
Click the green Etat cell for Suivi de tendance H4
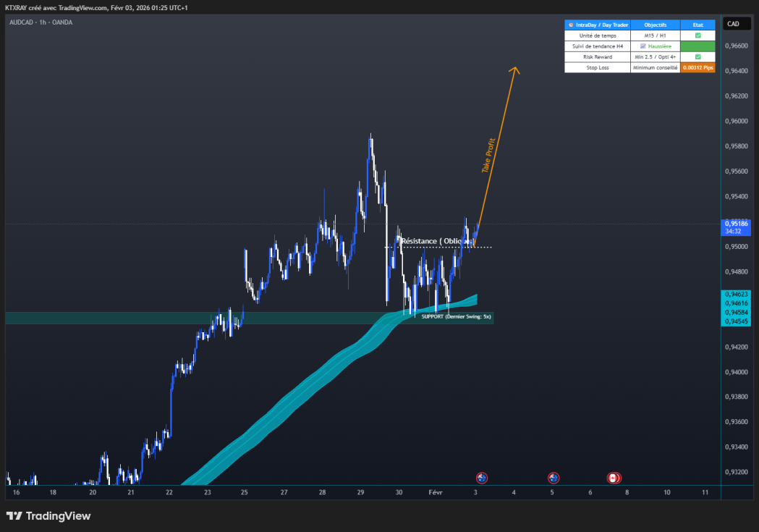tap(697, 46)
